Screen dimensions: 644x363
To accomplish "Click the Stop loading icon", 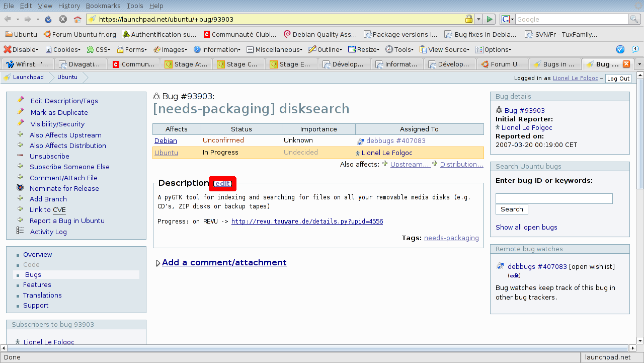I will click(63, 19).
